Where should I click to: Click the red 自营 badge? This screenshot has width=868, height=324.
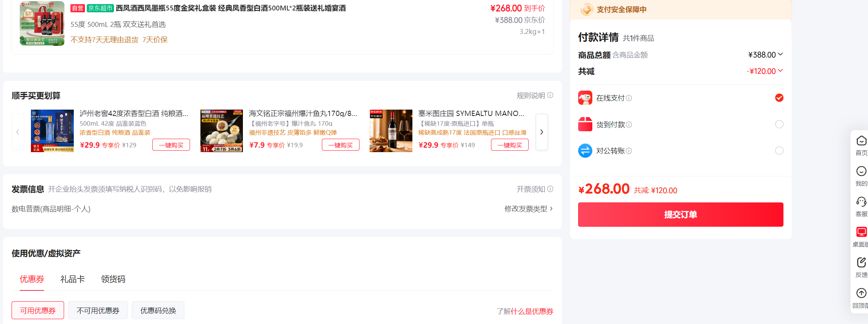(x=77, y=8)
